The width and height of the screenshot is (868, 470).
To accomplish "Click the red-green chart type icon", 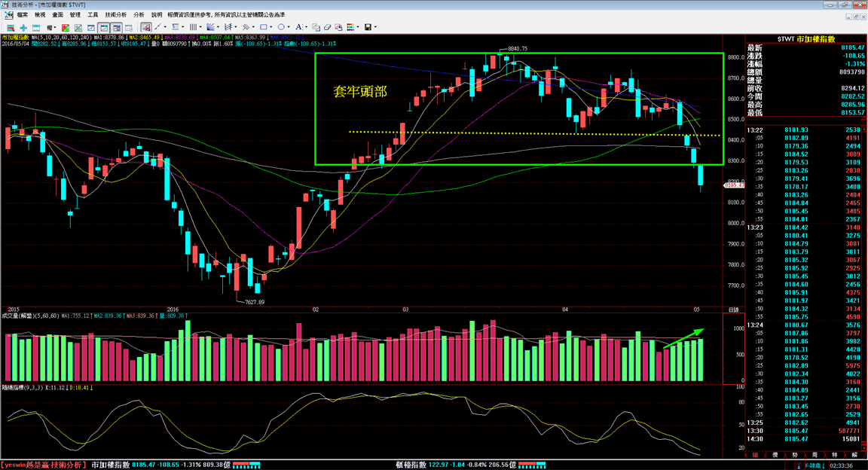I will (x=66, y=27).
